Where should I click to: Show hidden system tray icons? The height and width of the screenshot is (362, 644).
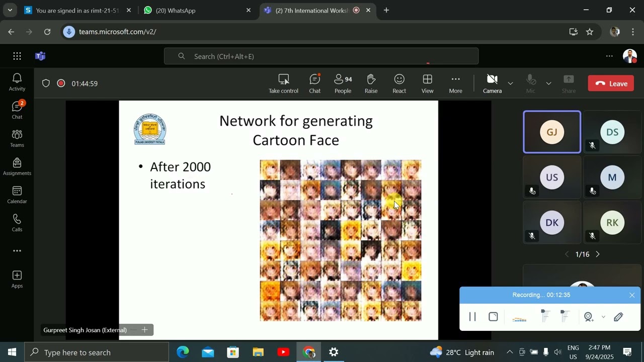click(510, 352)
